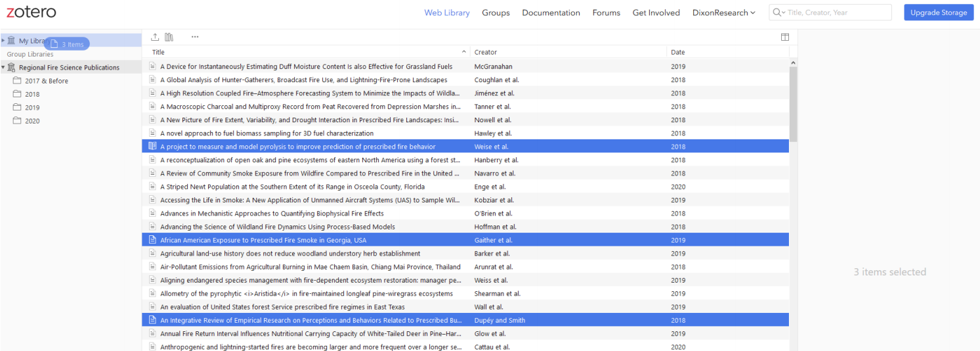The image size is (980, 351).
Task: Sort items by Date column header
Action: point(678,52)
